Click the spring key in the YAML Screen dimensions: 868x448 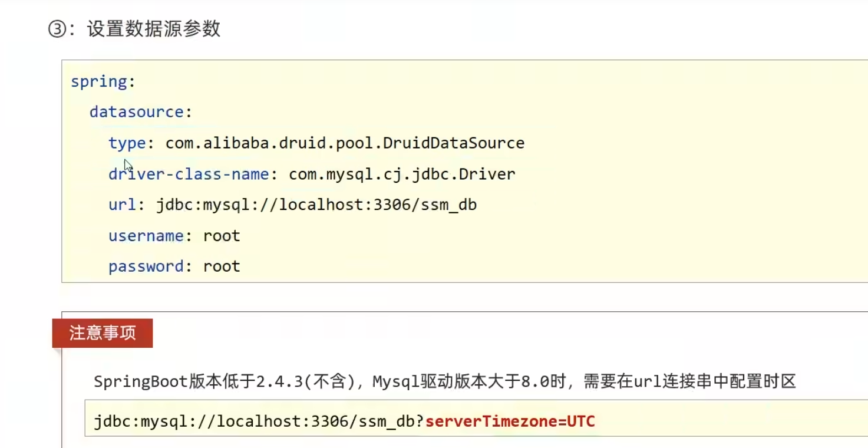pos(99,82)
